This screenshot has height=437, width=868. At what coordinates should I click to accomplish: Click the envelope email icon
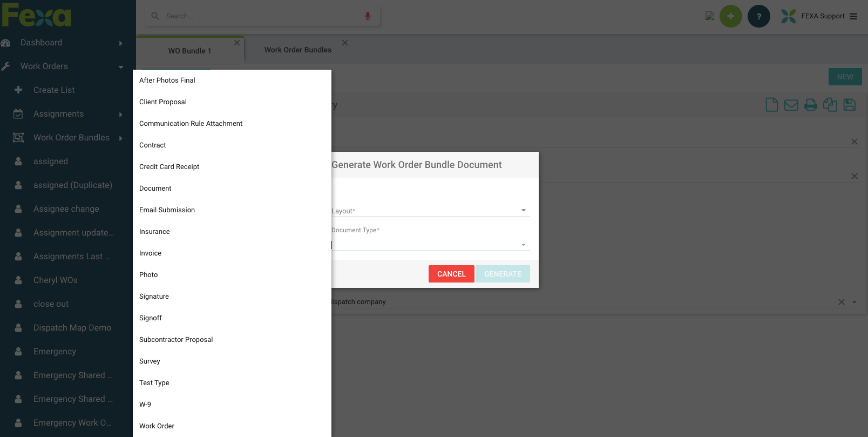tap(791, 105)
